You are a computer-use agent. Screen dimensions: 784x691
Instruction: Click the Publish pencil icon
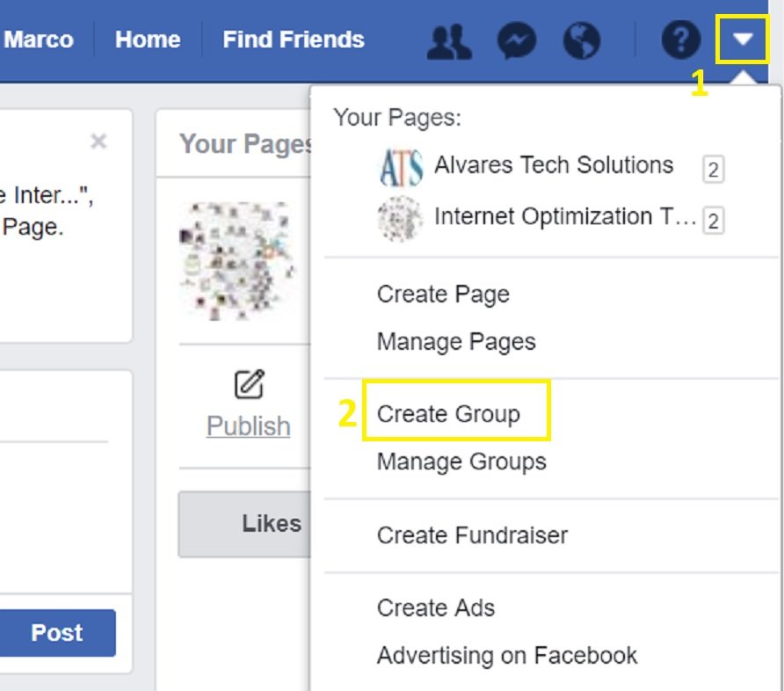[249, 383]
